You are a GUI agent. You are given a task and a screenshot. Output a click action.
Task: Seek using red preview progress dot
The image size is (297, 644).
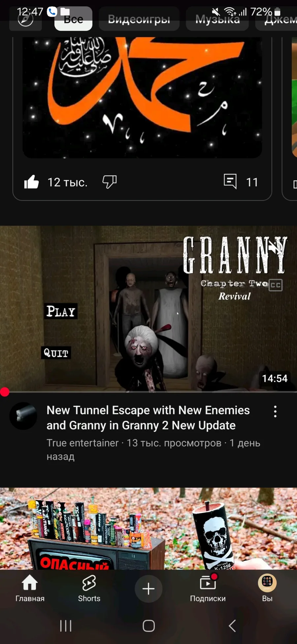tap(5, 392)
